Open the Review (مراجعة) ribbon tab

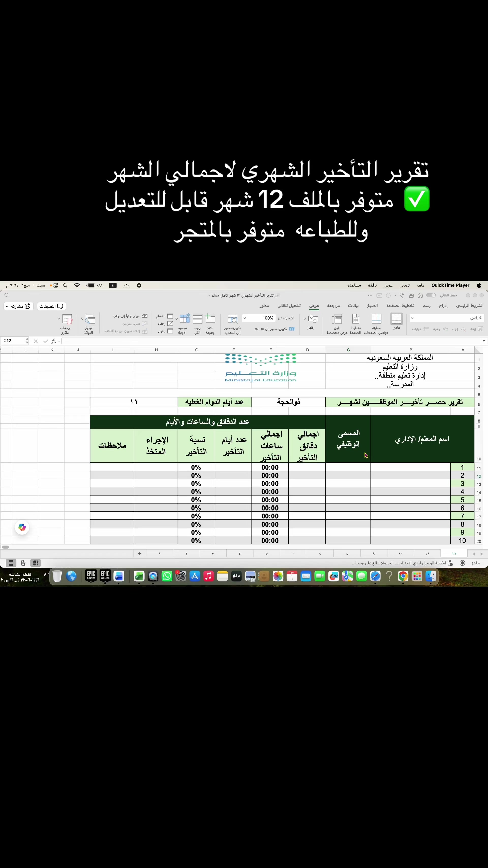pyautogui.click(x=333, y=306)
